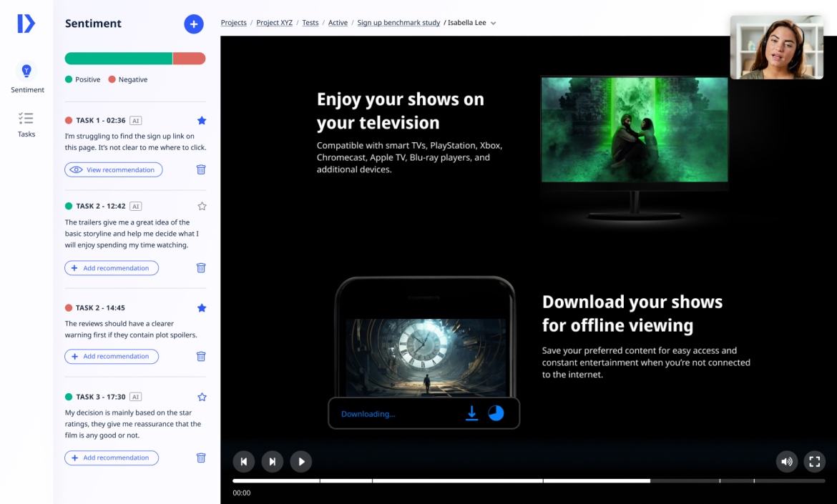Star the TASK 3 - 17:30 sentiment

coord(202,397)
